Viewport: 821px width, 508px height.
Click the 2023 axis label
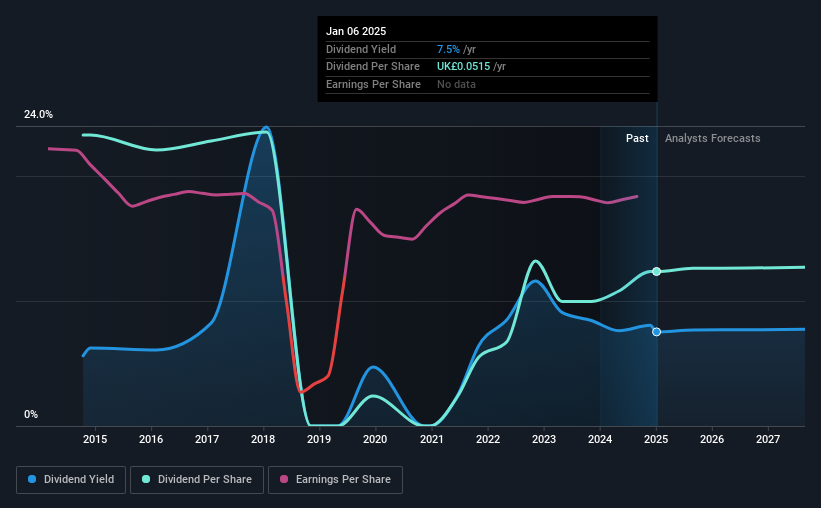tap(544, 439)
